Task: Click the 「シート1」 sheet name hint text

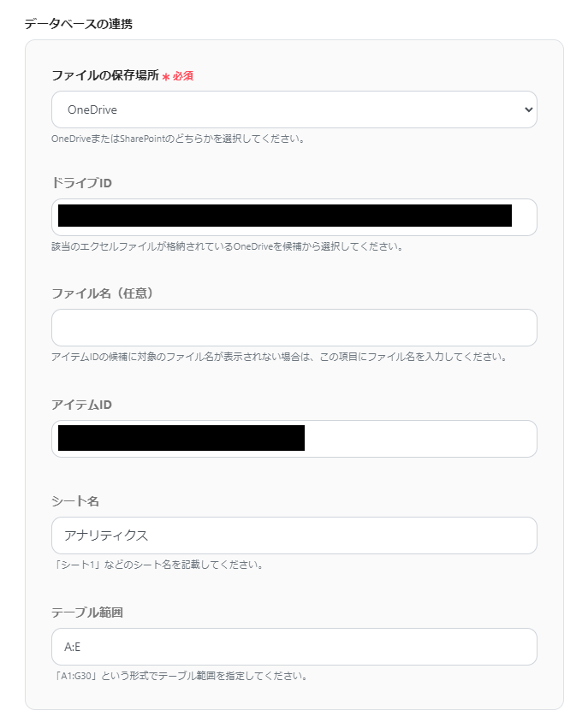Action: pos(157,565)
